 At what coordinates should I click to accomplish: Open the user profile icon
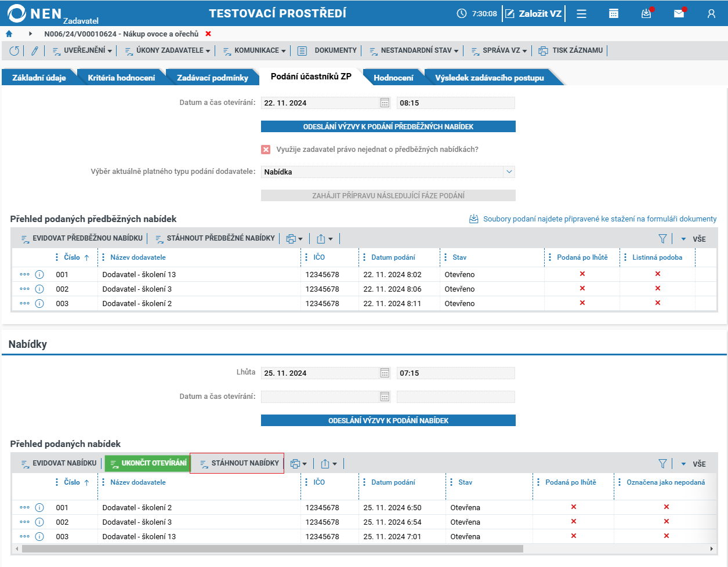pyautogui.click(x=711, y=13)
